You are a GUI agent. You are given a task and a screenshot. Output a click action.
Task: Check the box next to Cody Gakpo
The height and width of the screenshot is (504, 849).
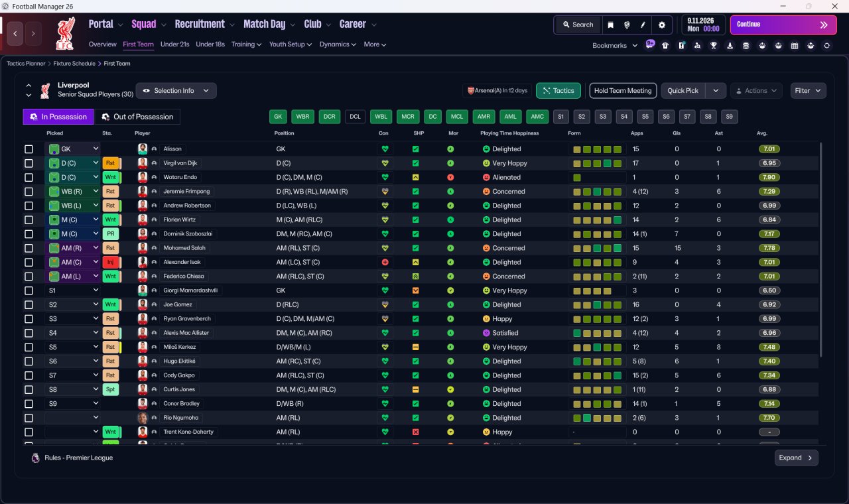29,375
